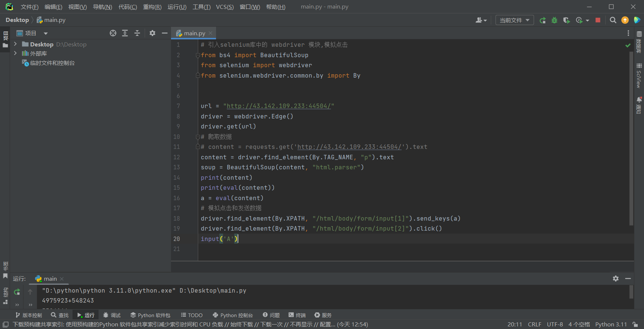Open 编辑(E) menu
Viewport: 644px width, 329px height.
tap(53, 7)
